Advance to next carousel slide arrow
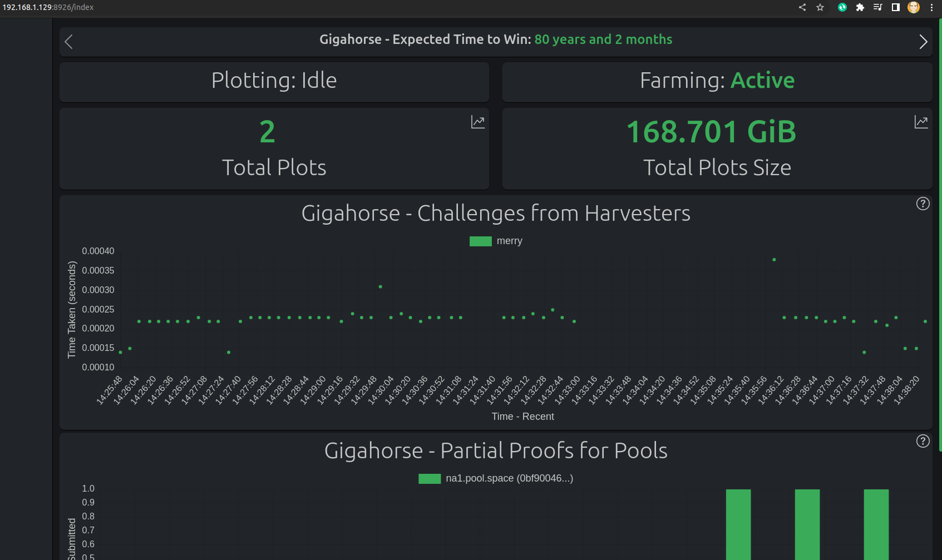Screen dimensions: 942x560 [923, 42]
